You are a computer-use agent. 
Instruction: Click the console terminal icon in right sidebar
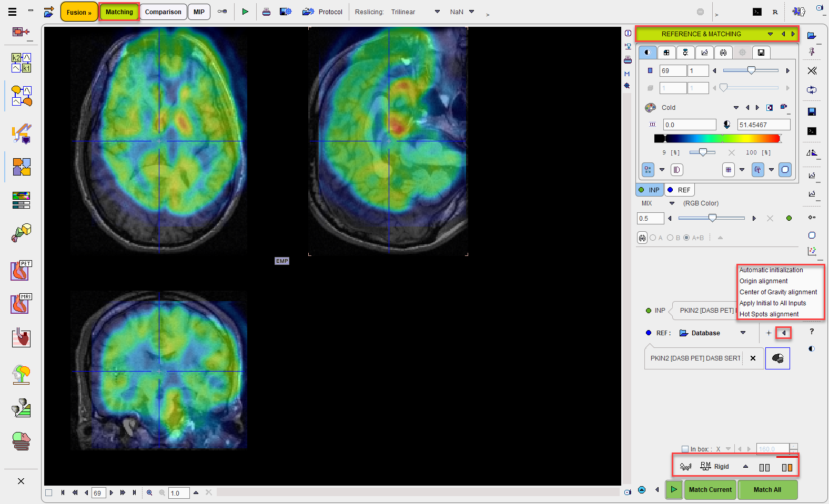point(812,131)
